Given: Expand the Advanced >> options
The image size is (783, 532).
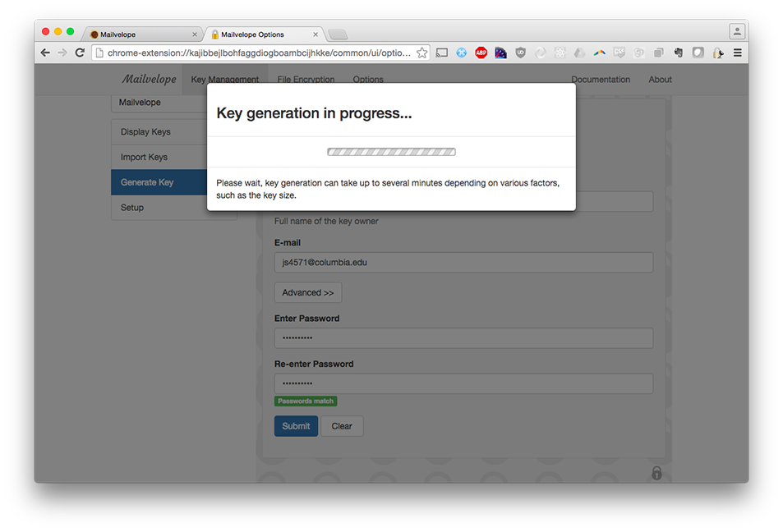Looking at the screenshot, I should (x=308, y=292).
